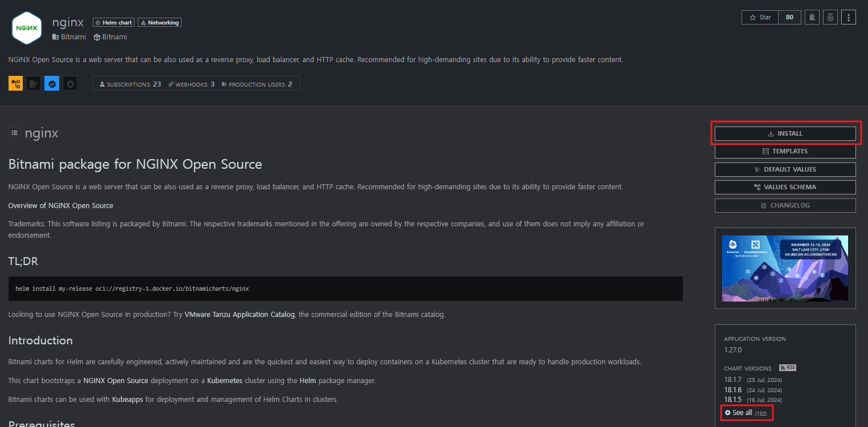Click the Subscriptions count of 23

point(130,84)
